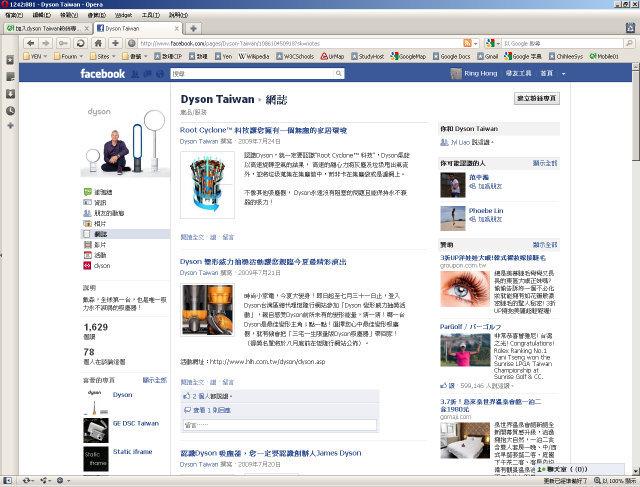
Task: Open the notes panel icon in Opera sidebar
Action: (x=10, y=77)
